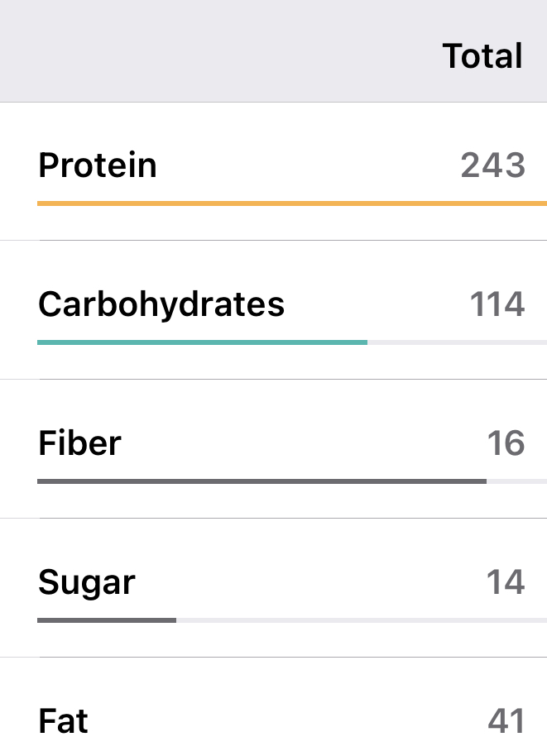Click unfilled part of Sugar bar

tap(361, 620)
